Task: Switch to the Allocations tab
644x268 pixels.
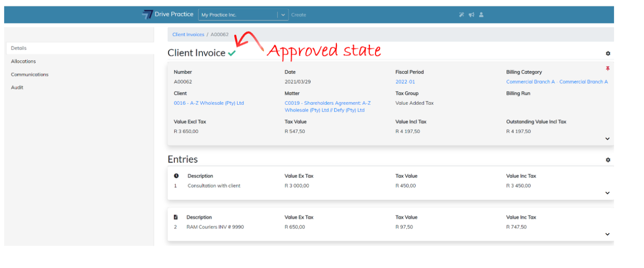Action: tap(23, 61)
